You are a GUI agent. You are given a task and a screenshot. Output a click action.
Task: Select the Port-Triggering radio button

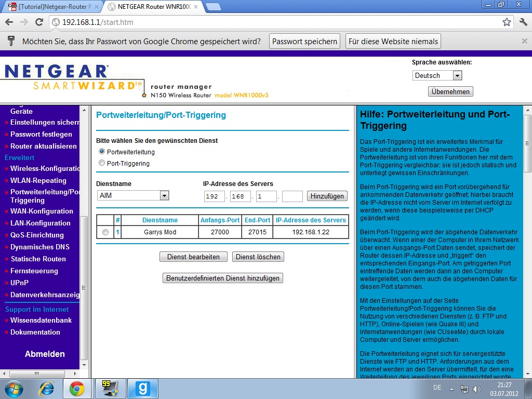tap(102, 163)
